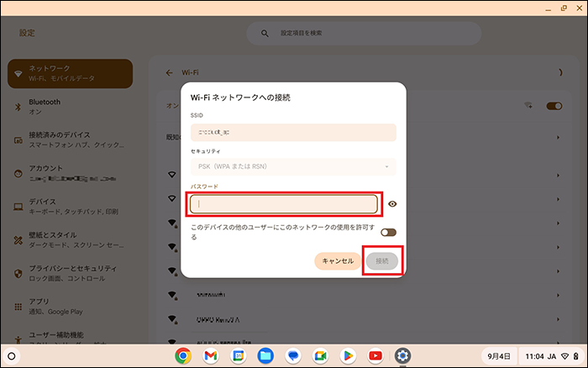Launch Google Play Store icon

click(348, 355)
